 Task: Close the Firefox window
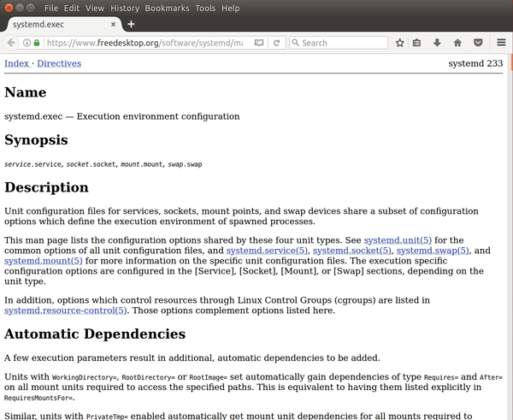click(x=9, y=8)
